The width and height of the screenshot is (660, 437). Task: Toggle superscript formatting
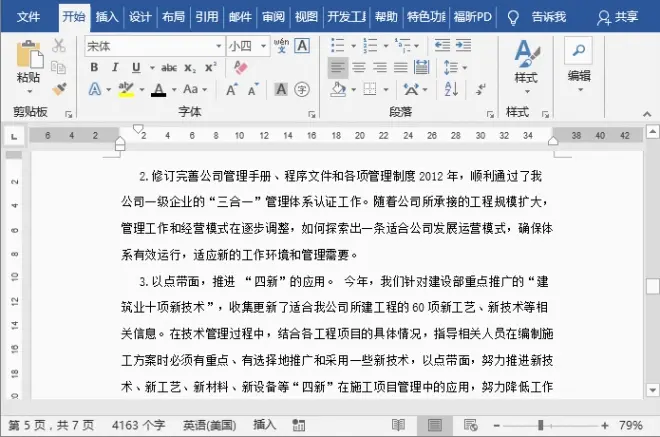(210, 67)
